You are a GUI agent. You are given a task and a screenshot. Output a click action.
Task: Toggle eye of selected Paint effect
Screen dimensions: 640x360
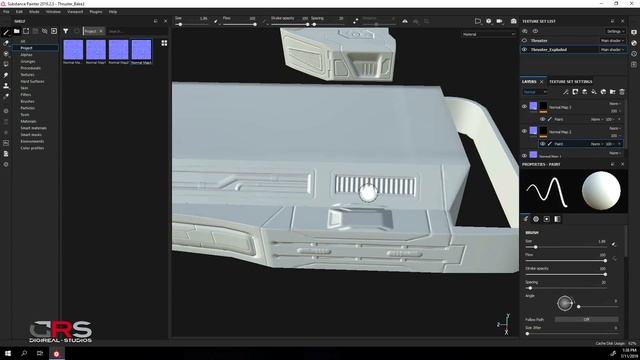(542, 144)
